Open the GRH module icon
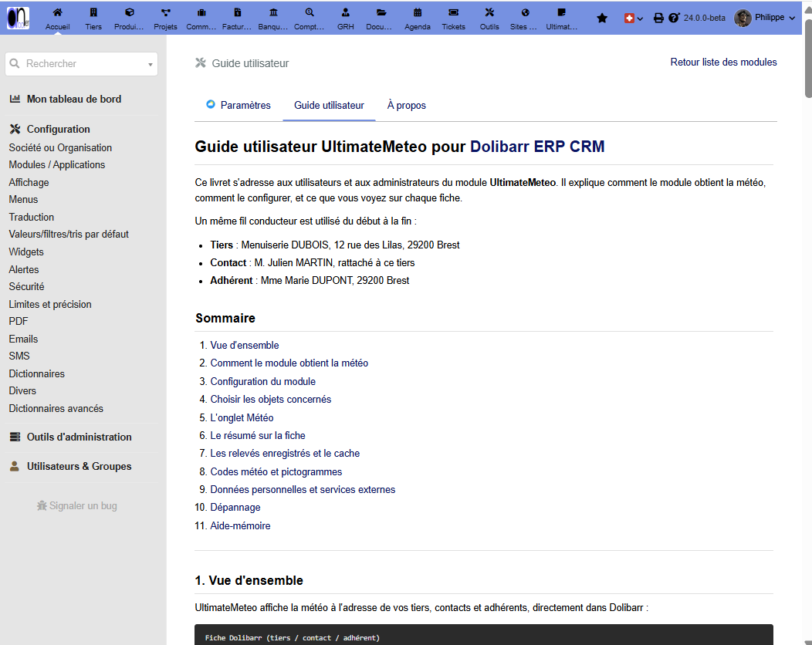The width and height of the screenshot is (812, 645). [346, 12]
